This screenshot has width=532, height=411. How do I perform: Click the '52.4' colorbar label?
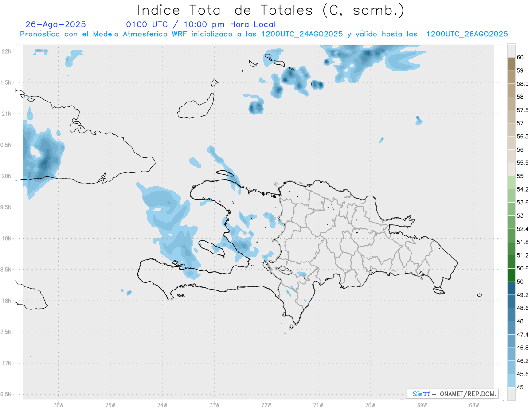pyautogui.click(x=523, y=229)
